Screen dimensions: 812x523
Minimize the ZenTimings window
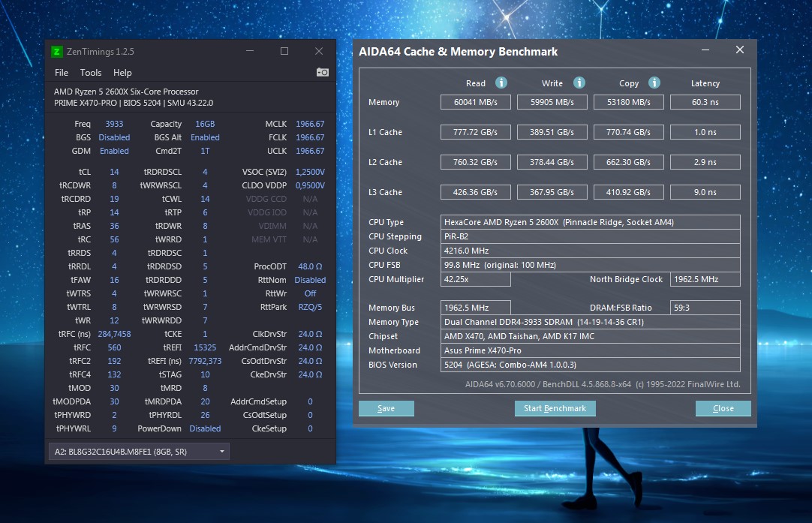(x=250, y=51)
